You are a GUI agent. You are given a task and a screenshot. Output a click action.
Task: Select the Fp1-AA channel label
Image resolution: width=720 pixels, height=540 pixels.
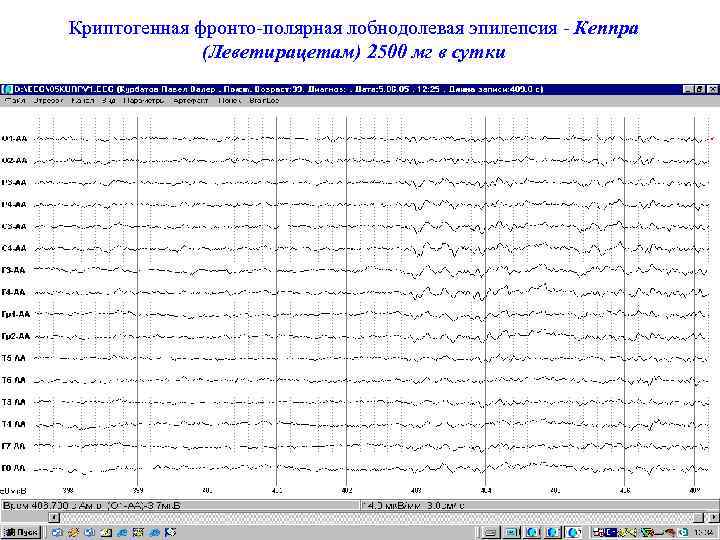pyautogui.click(x=16, y=315)
